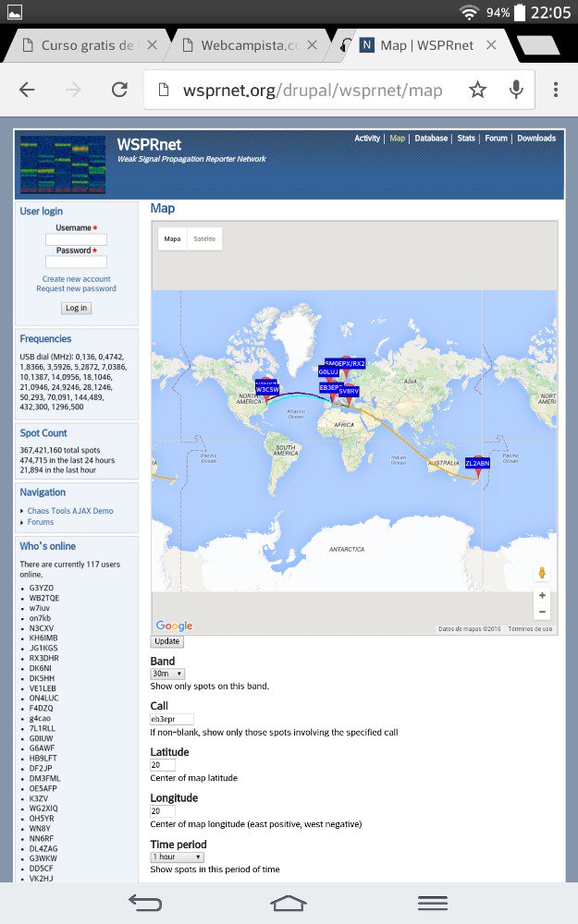Zoom in the map with plus button
The height and width of the screenshot is (924, 578).
pos(542,596)
